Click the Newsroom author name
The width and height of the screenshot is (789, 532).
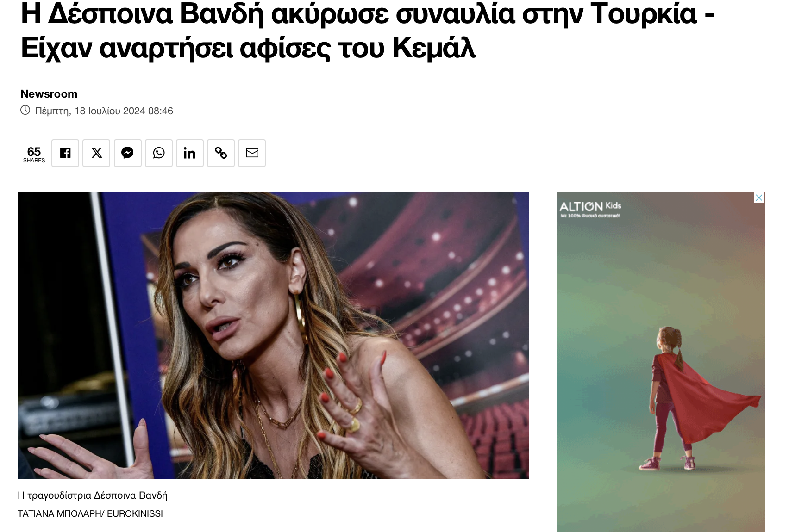(x=49, y=94)
